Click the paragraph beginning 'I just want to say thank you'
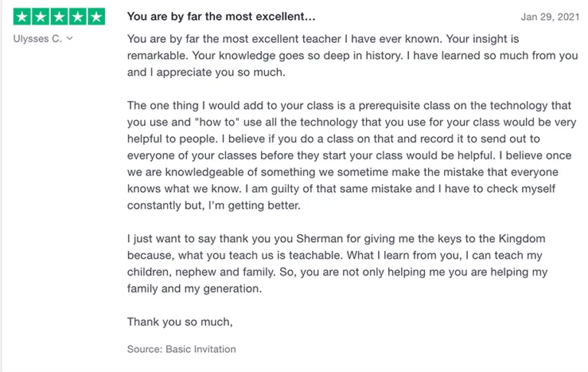The height and width of the screenshot is (372, 588). pos(338,263)
